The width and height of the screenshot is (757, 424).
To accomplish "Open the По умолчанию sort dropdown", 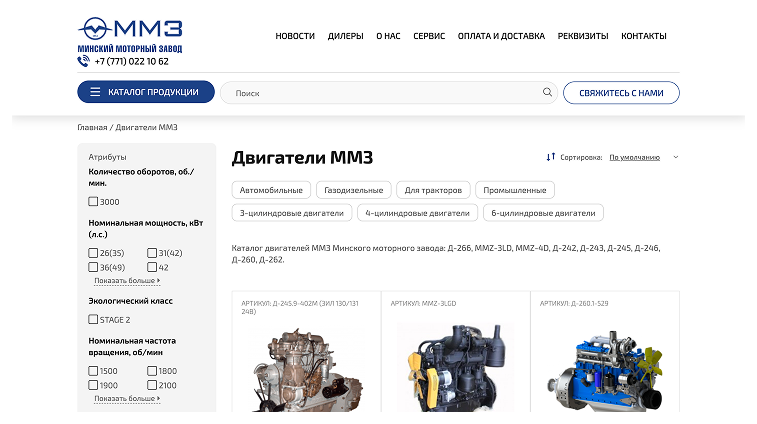I will (x=634, y=157).
